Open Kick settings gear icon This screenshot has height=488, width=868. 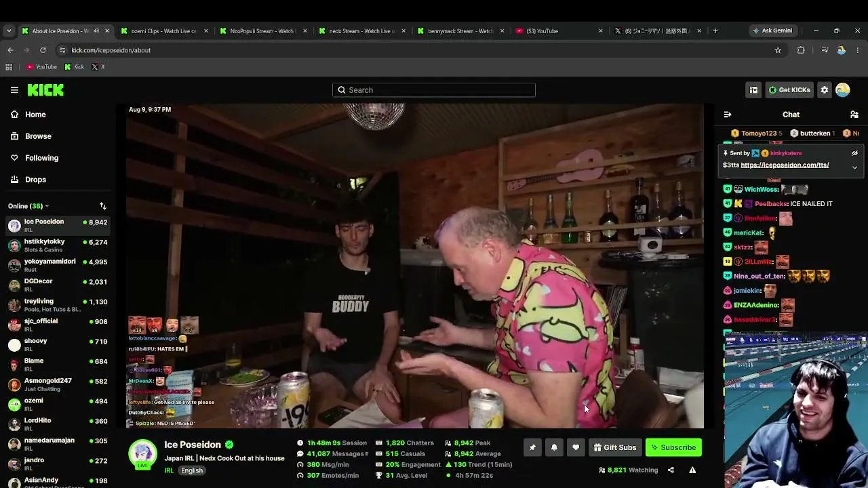tap(825, 90)
